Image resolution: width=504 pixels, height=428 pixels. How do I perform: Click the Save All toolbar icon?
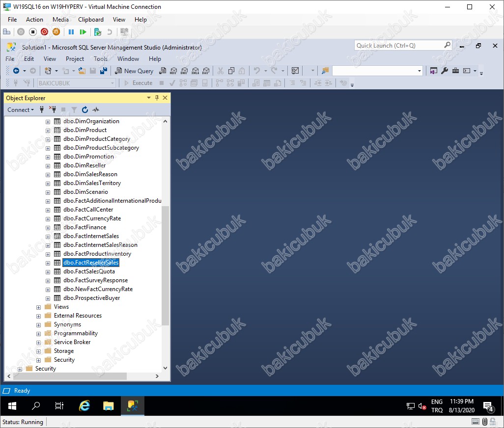click(104, 71)
